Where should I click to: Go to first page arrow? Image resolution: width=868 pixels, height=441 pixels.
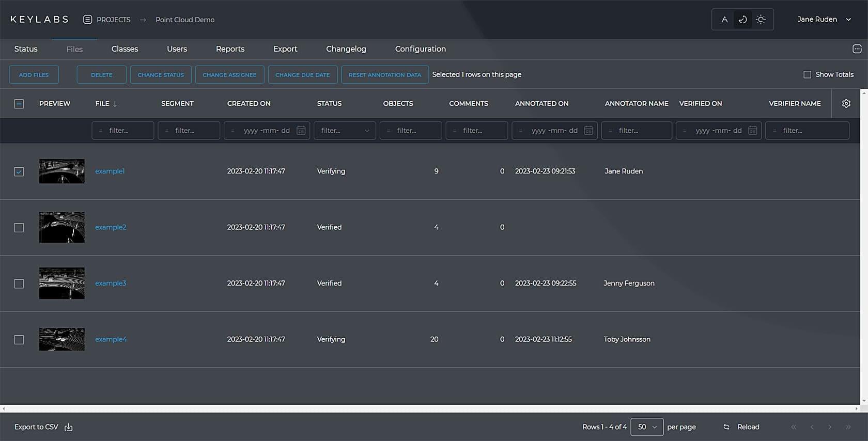tap(794, 427)
